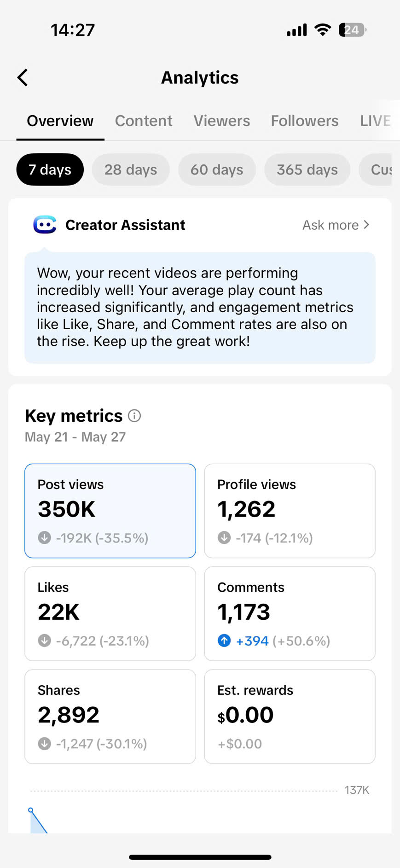This screenshot has width=400, height=868.
Task: Switch to the Followers tab
Action: coord(305,121)
